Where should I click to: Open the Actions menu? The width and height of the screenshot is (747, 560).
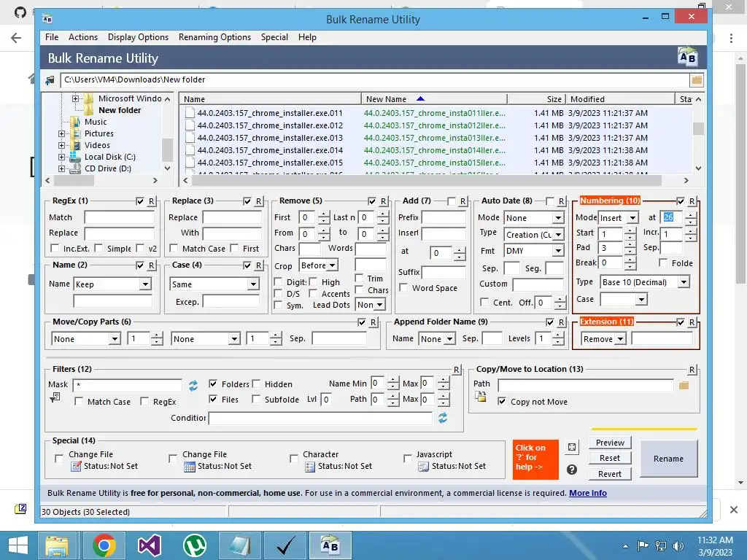[x=83, y=37]
